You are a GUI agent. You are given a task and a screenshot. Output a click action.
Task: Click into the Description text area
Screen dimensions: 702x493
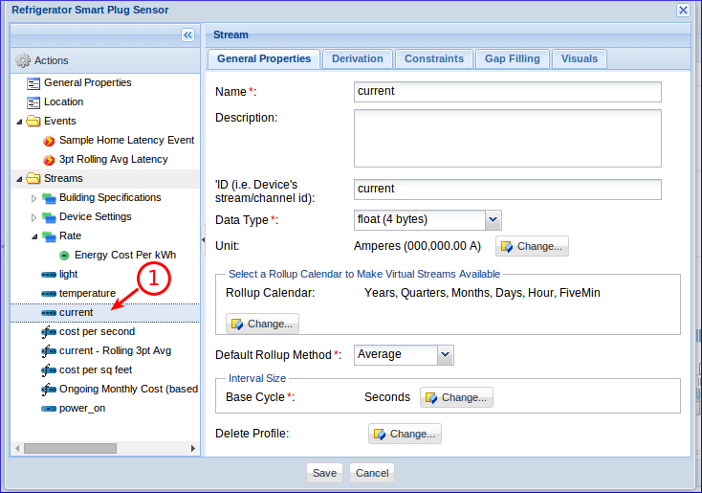[507, 138]
